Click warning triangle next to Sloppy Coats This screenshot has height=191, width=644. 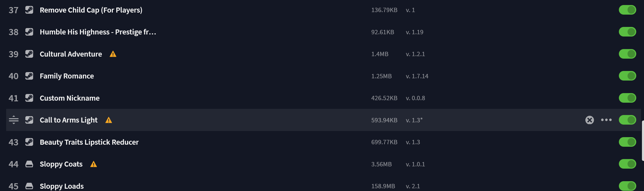pos(93,164)
